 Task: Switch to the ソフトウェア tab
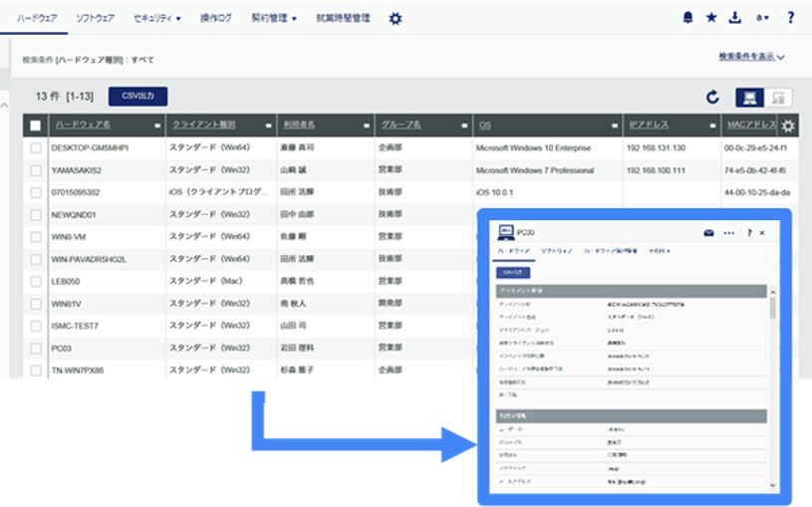point(96,18)
